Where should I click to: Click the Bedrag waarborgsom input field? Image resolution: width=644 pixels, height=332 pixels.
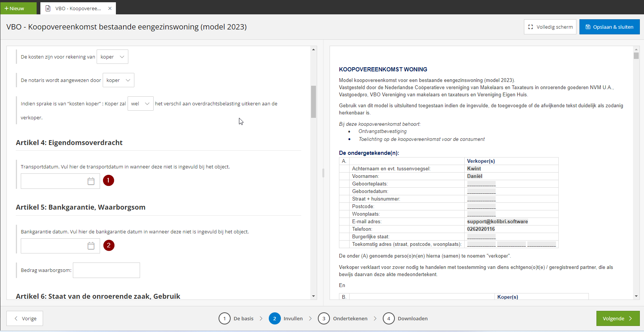[106, 270]
